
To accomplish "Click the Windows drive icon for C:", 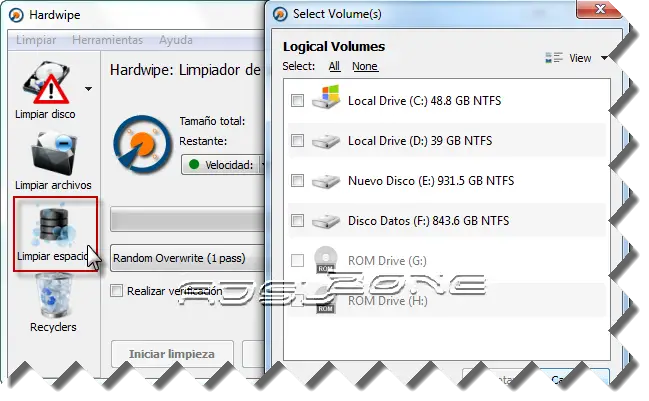I will (326, 97).
